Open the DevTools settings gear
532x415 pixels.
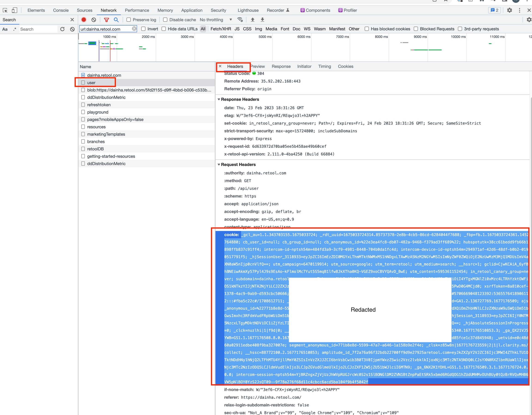[509, 10]
